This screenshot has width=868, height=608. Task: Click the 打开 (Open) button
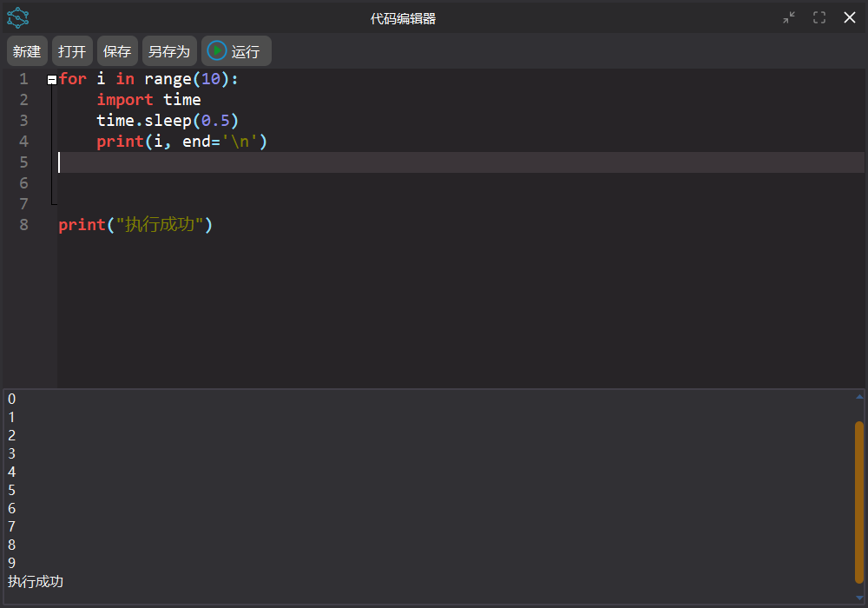tap(72, 51)
